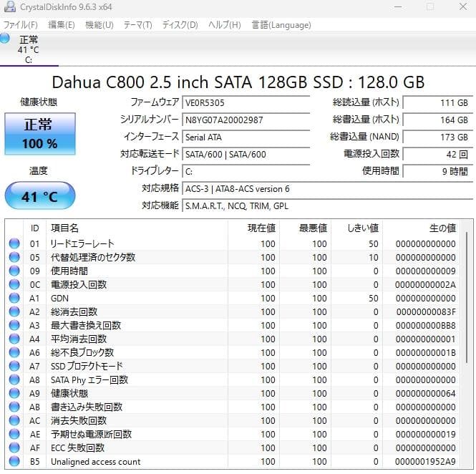This screenshot has height=474, width=476.
Task: Click the ファームウェア field VE0R5305
Action: coord(246,102)
